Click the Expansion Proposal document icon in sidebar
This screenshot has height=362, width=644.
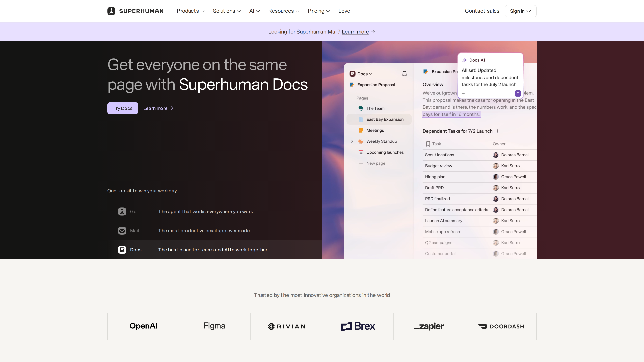[x=352, y=85]
